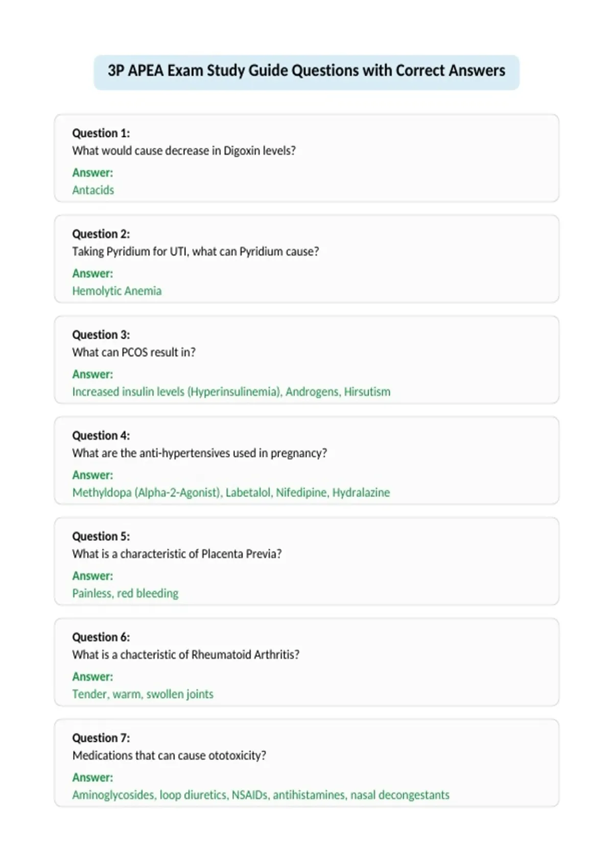Select the Antacids answer

(x=93, y=190)
